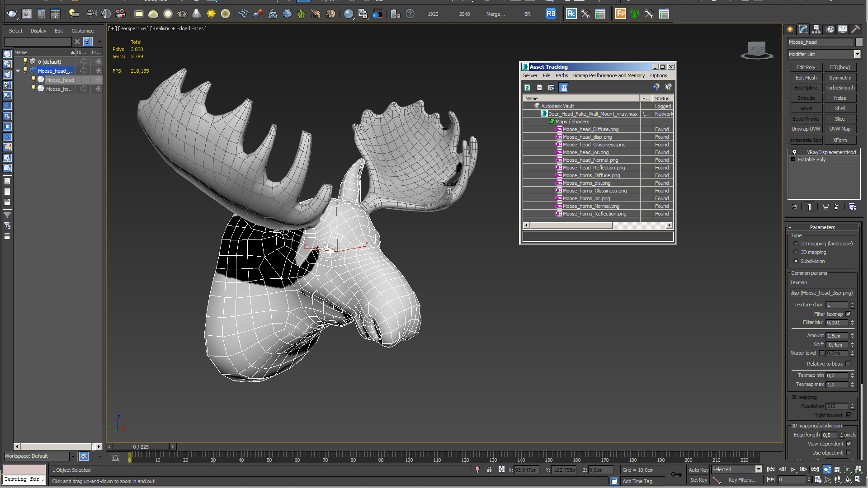
Task: Click the sun light icon in toolbar
Action: (x=211, y=14)
